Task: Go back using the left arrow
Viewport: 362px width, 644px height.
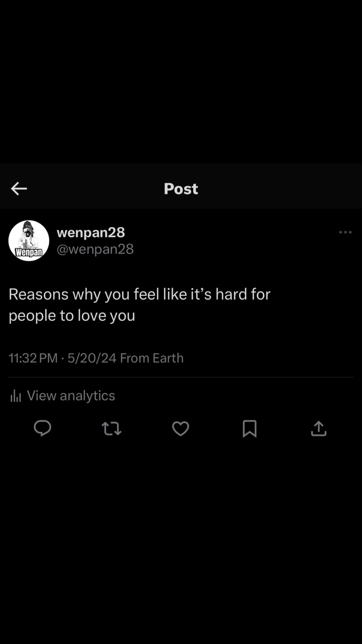Action: coord(19,189)
